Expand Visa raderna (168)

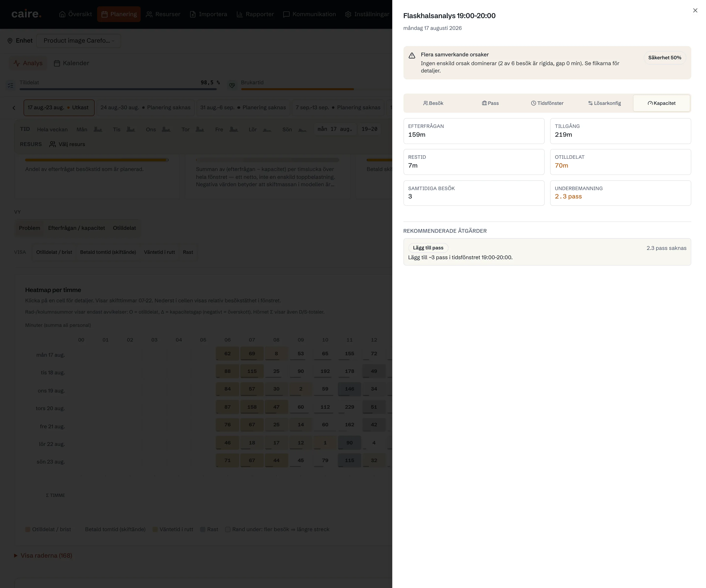[x=43, y=555]
